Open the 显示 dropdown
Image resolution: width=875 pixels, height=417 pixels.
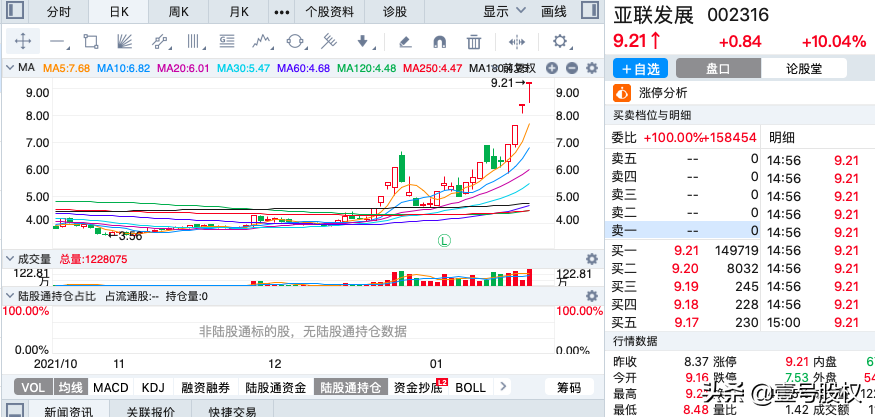coord(504,11)
